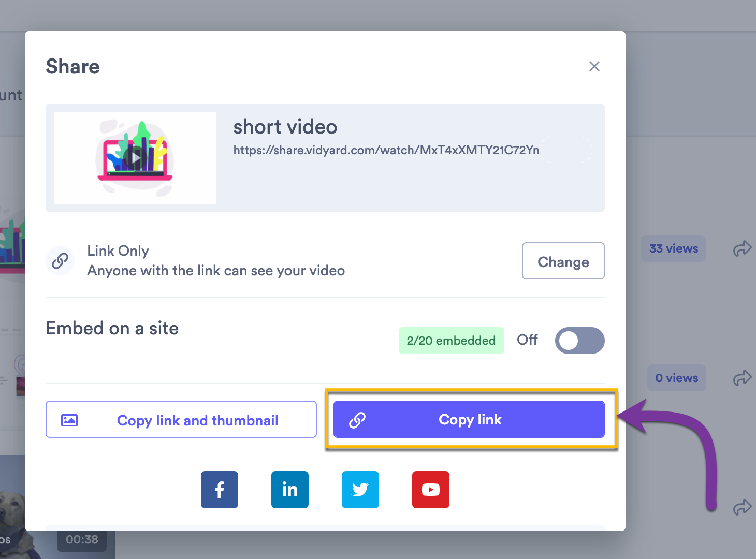Click the 33 views badge

(673, 249)
